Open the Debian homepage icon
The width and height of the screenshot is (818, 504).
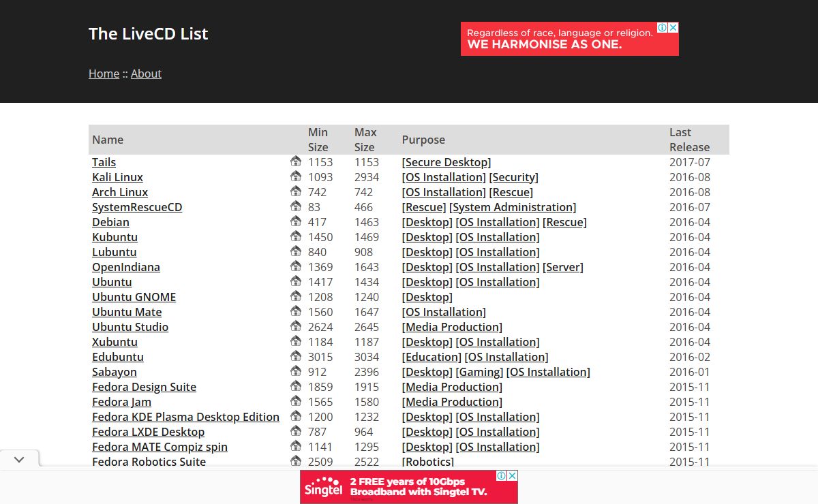(x=296, y=221)
